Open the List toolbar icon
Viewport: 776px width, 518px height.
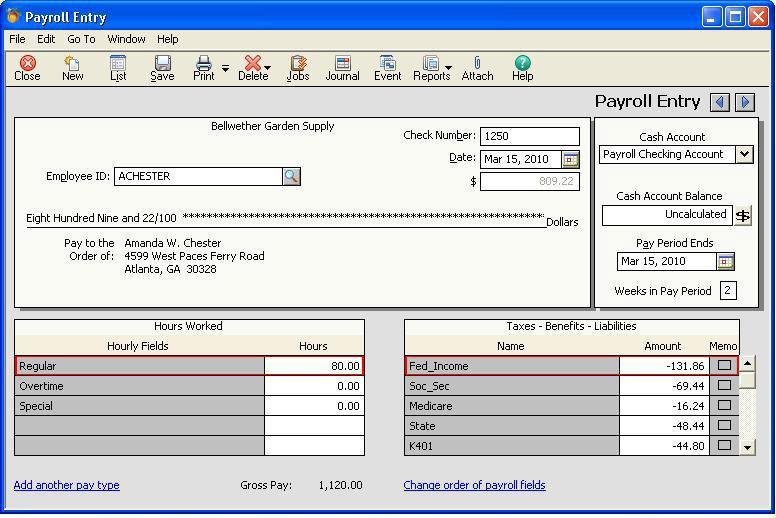118,68
